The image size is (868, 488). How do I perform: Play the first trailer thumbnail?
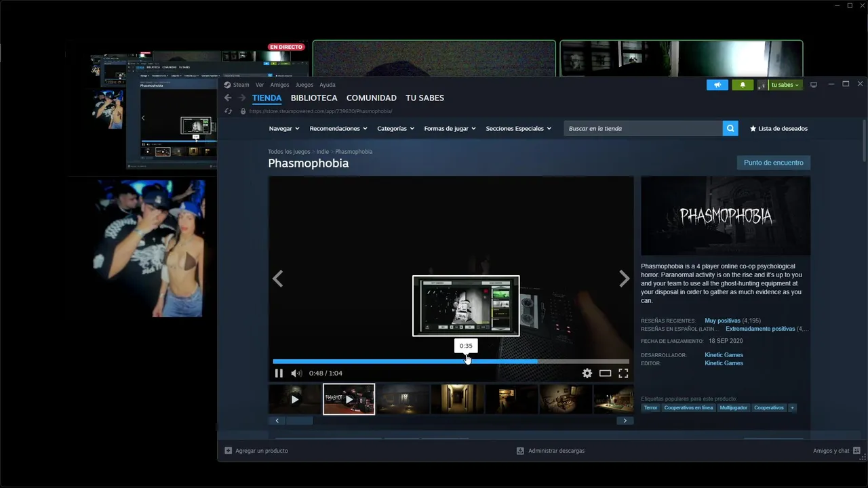click(295, 399)
